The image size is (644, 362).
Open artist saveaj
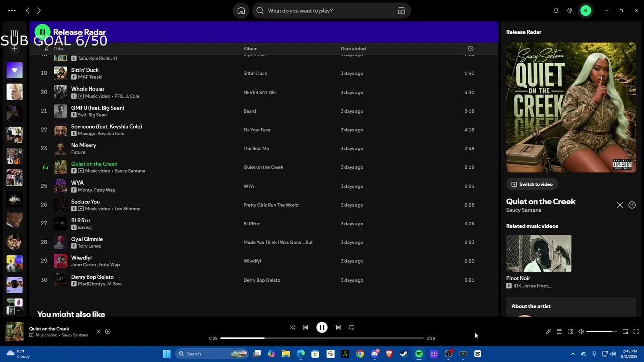click(x=85, y=227)
